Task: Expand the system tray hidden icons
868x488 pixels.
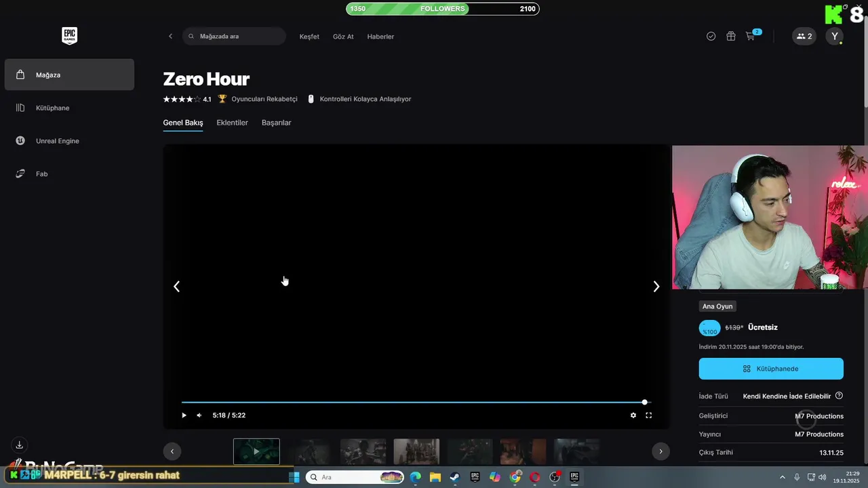Action: click(x=782, y=477)
